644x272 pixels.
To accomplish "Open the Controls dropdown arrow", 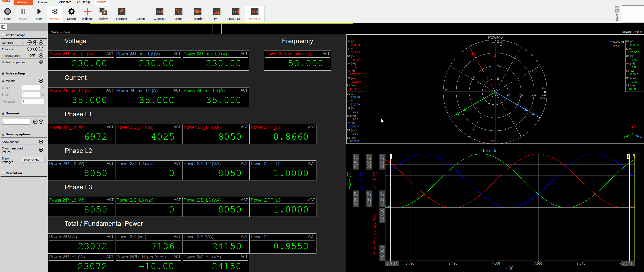I will (x=41, y=42).
